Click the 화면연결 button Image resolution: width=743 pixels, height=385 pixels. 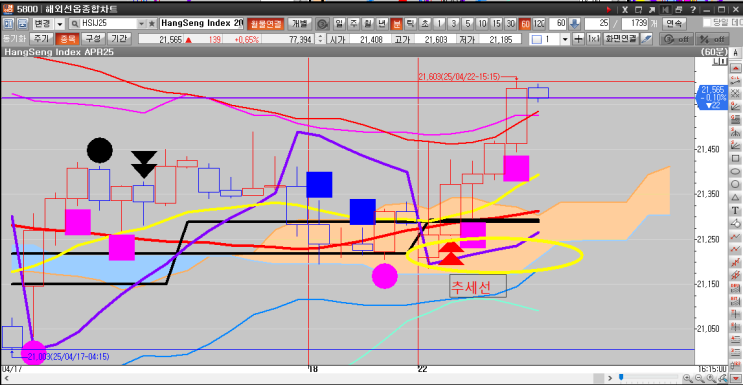point(621,39)
